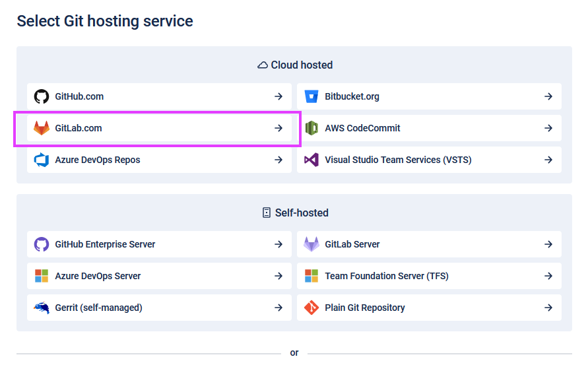Click the arrow on the GitHub.com row

coord(278,96)
